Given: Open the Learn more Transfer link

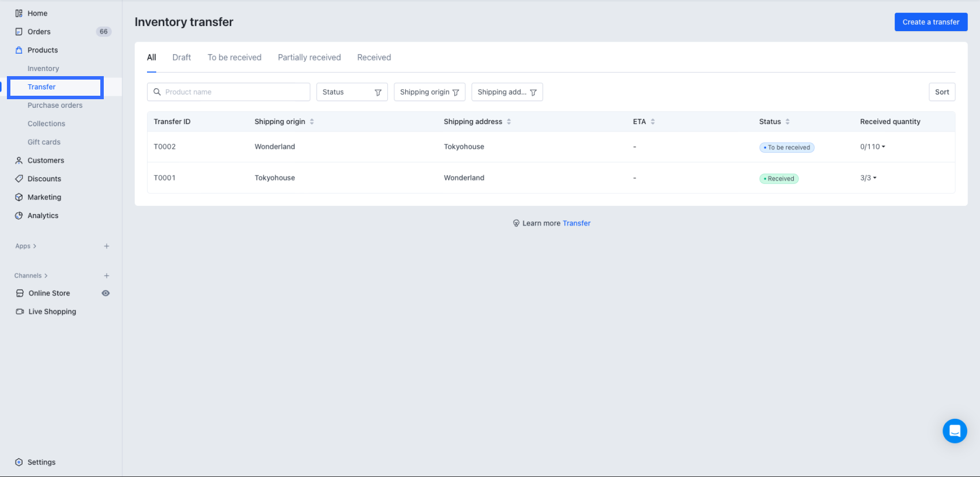Looking at the screenshot, I should click(576, 223).
